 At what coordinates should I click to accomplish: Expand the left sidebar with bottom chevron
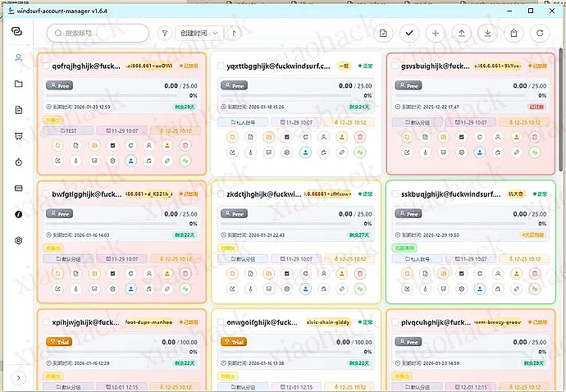point(18,377)
